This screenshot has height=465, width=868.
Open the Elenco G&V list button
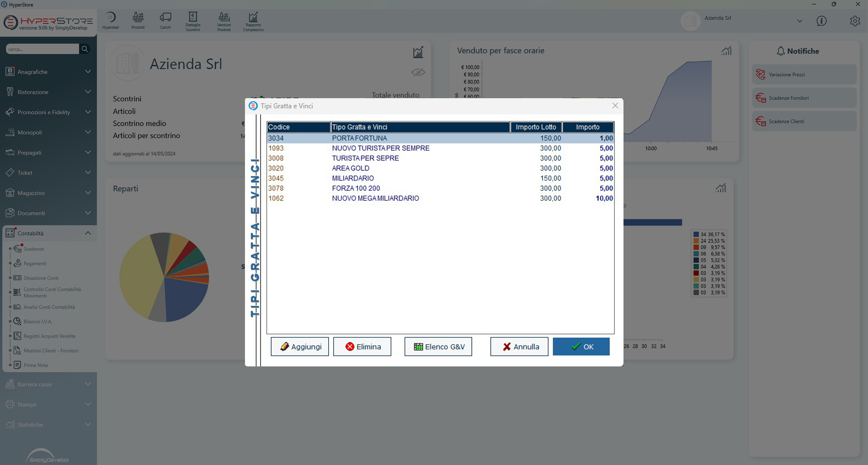coord(438,347)
